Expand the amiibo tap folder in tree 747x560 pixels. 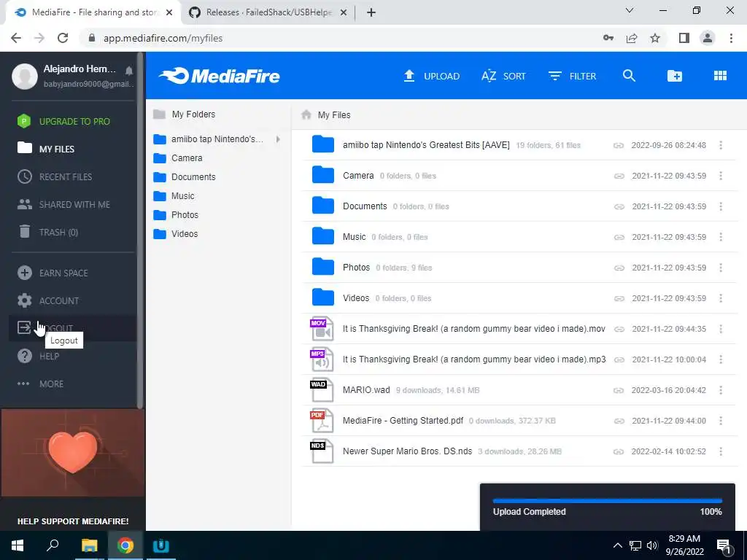(278, 139)
